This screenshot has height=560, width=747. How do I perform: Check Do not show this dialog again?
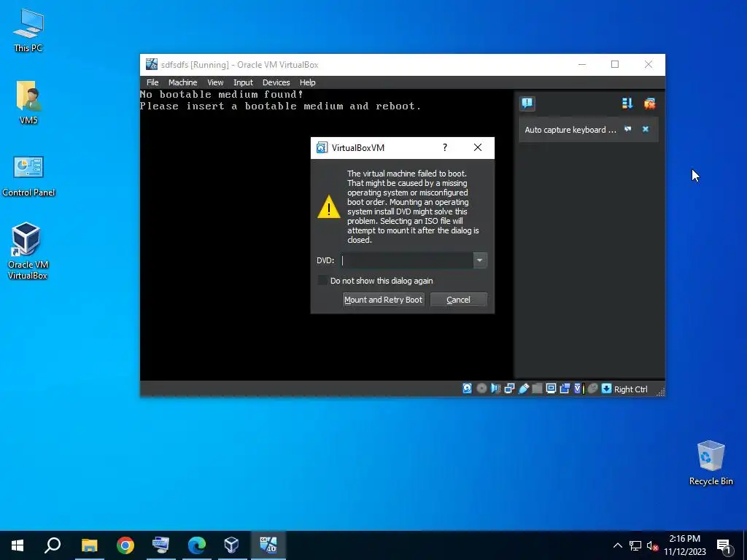coord(323,281)
